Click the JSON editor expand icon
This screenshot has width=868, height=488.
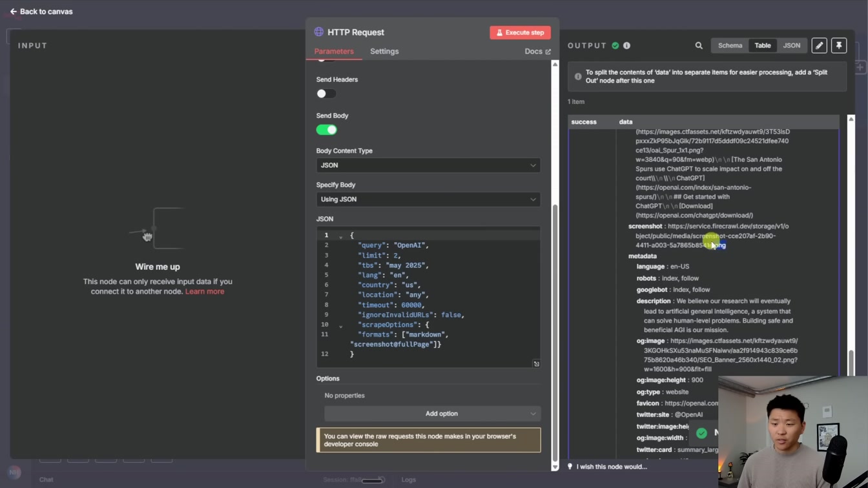tap(536, 364)
